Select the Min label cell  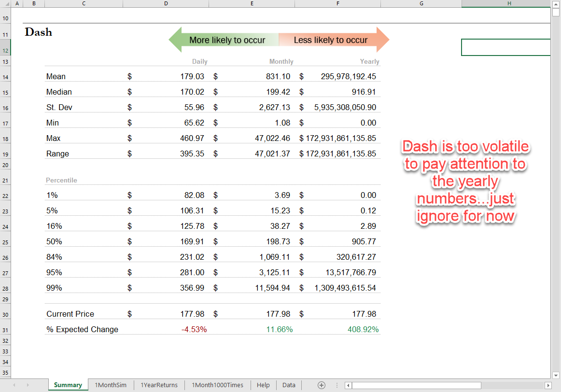click(53, 123)
